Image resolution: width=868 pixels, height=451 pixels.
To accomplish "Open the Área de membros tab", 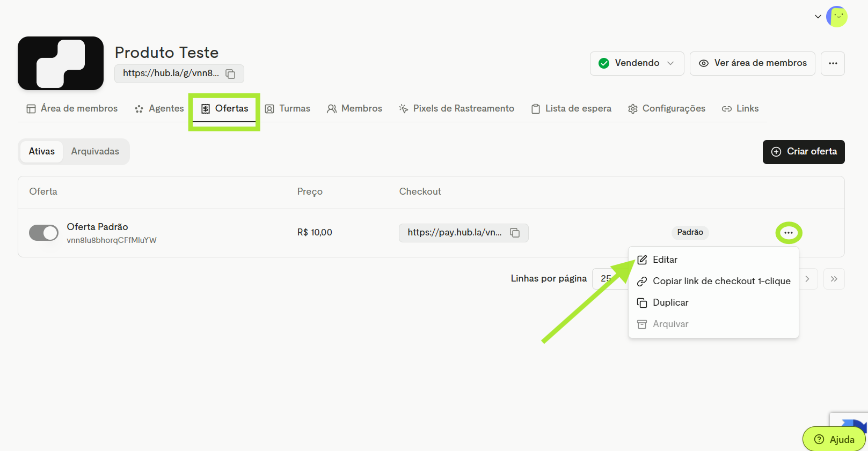I will [x=72, y=108].
